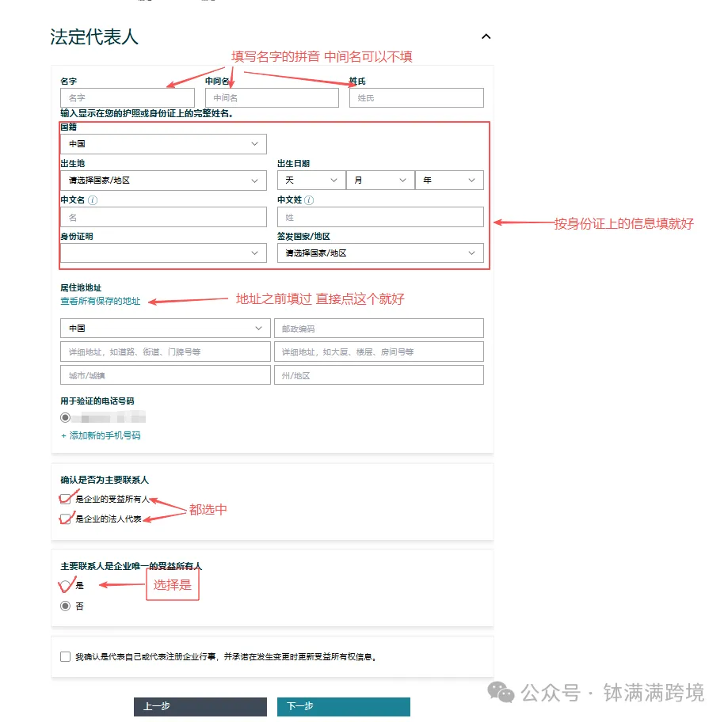Check the bottom confirmation statement checkbox
The height and width of the screenshot is (722, 728).
click(65, 655)
